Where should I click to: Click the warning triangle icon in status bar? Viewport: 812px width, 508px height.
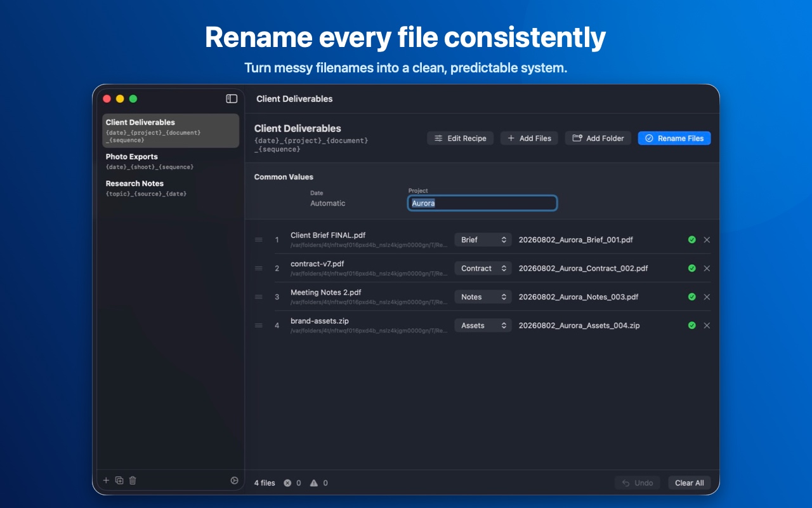[x=314, y=483]
